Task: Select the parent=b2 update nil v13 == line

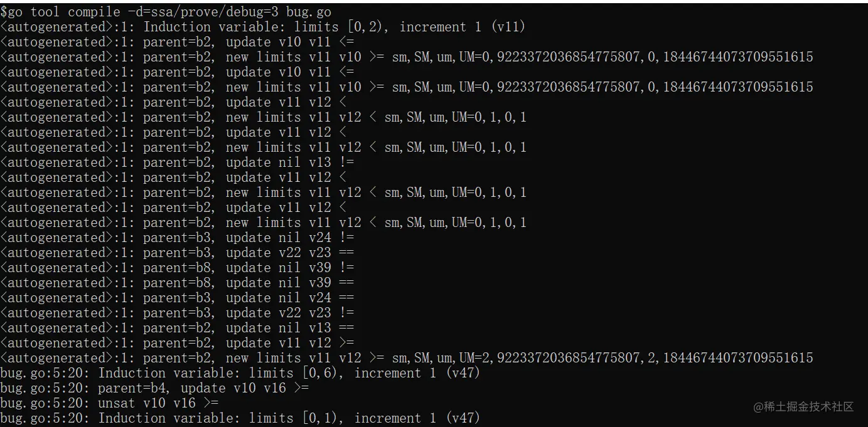Action: (x=177, y=327)
